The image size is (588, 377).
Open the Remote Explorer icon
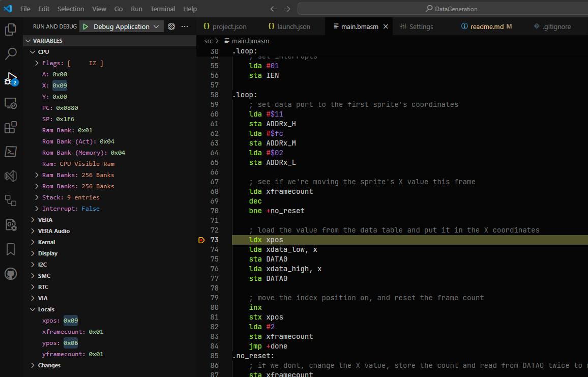point(11,103)
